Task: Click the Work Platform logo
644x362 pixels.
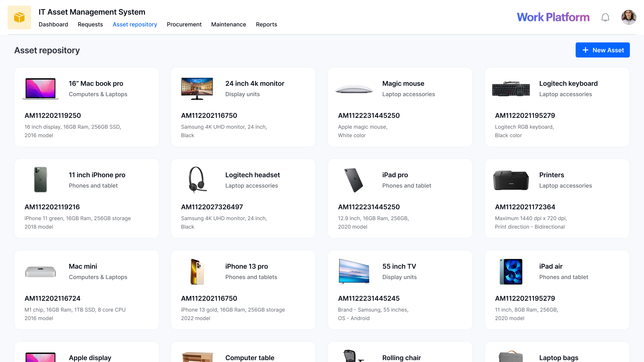Action: coord(553,17)
